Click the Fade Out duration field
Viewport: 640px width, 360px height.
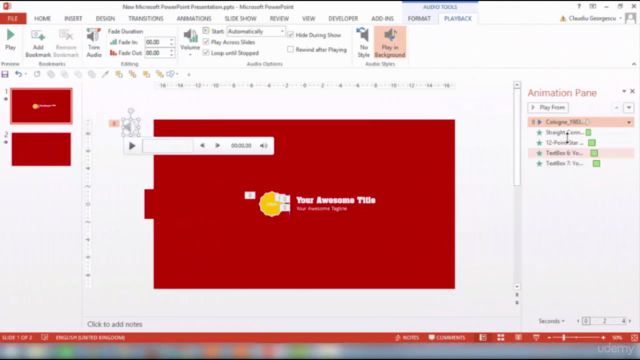[156, 53]
